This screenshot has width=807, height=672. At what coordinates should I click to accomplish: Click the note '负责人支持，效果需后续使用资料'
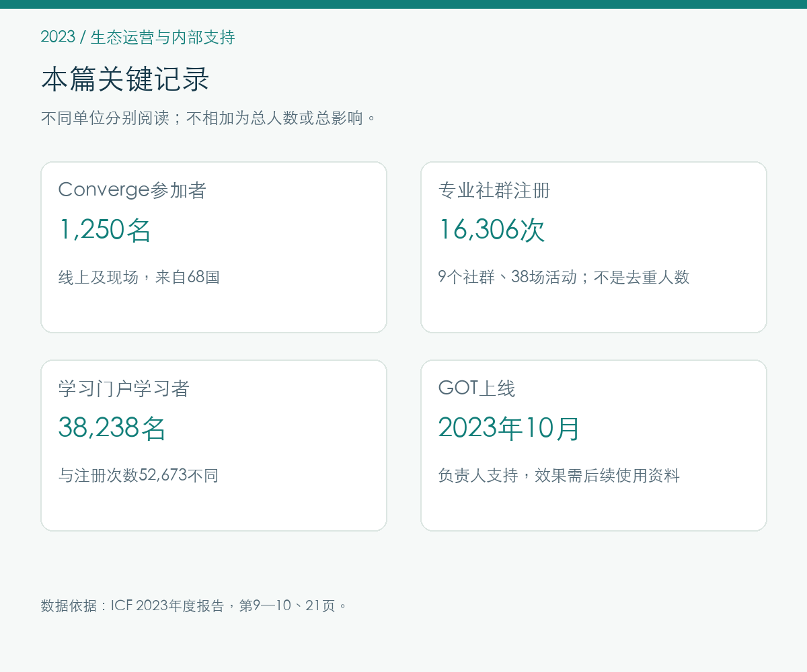(559, 475)
